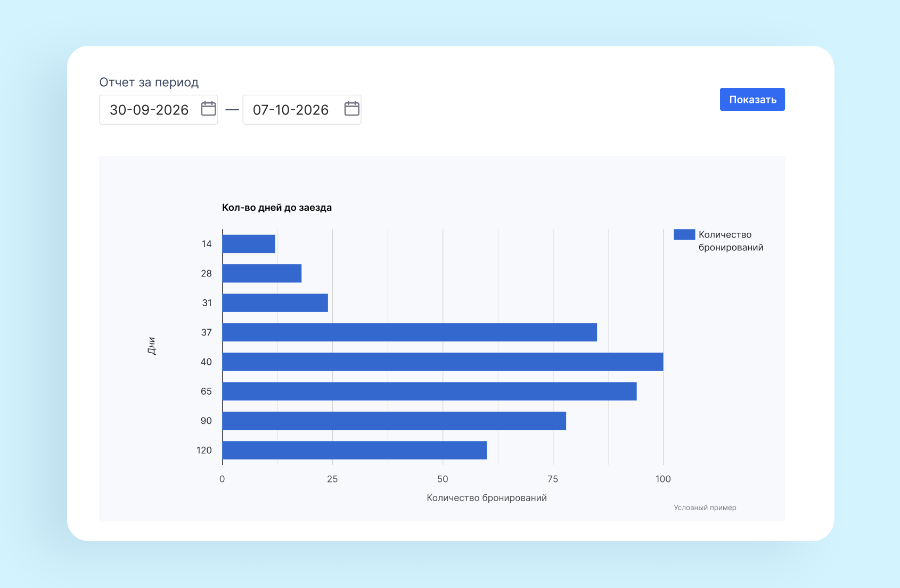Screen dimensions: 900x588
Task: Click the Y-axis label 37
Action: 206,332
